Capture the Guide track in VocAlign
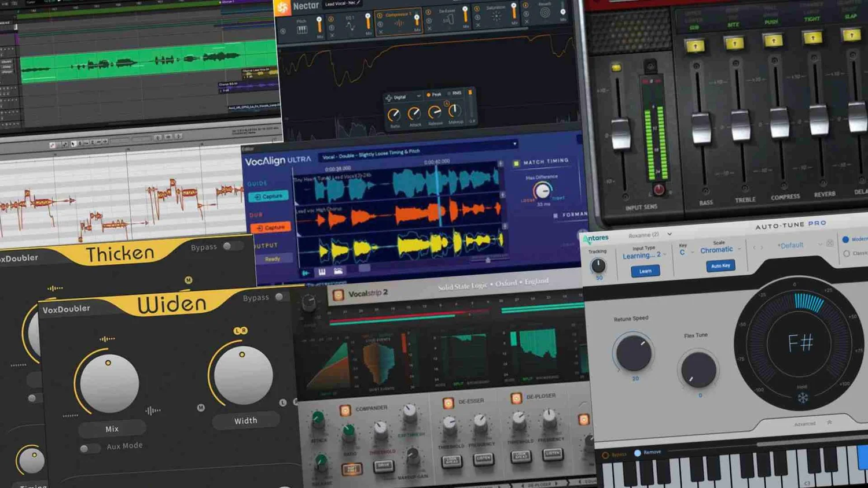The height and width of the screenshot is (488, 868). [x=268, y=196]
